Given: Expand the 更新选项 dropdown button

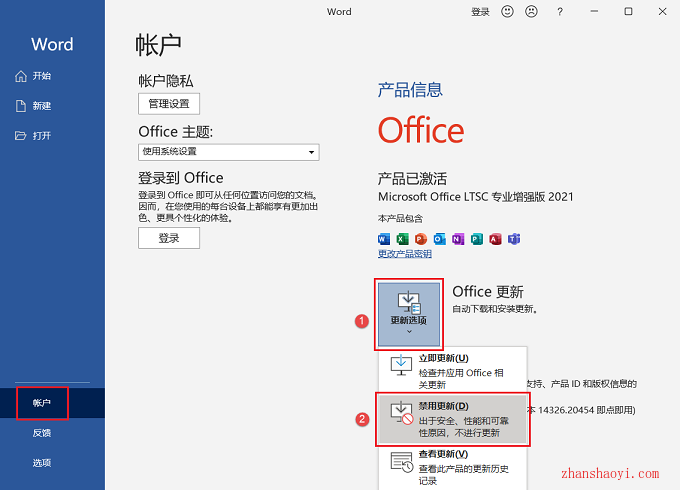Looking at the screenshot, I should click(x=409, y=314).
